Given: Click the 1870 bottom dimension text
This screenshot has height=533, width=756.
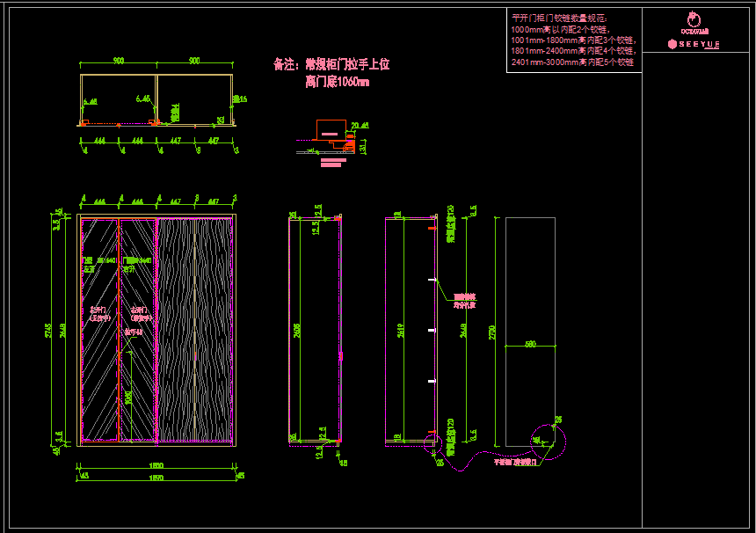Looking at the screenshot, I should pos(156,476).
